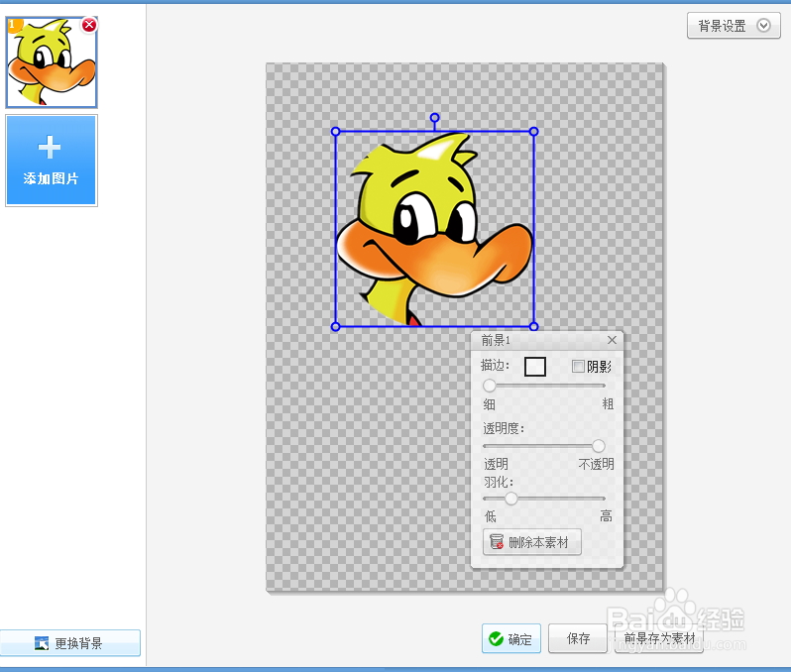791x672 pixels.
Task: Click the 确定 confirm button
Action: click(511, 638)
